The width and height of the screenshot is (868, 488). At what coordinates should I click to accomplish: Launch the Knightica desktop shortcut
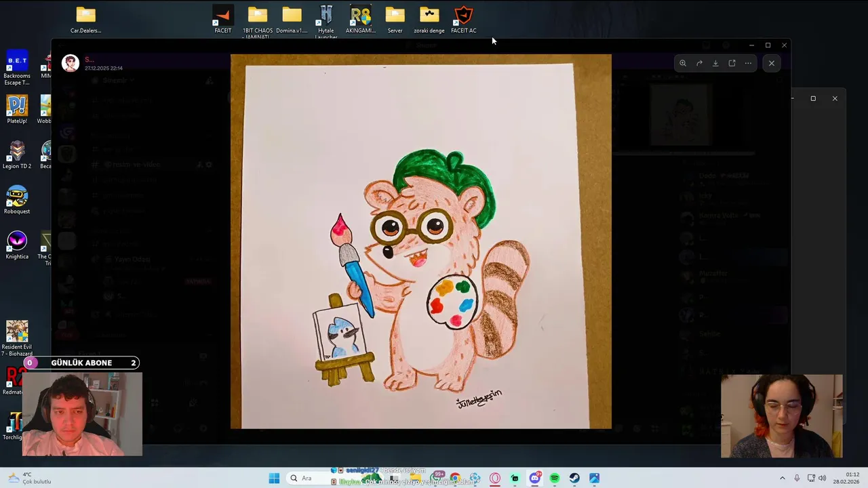[17, 245]
